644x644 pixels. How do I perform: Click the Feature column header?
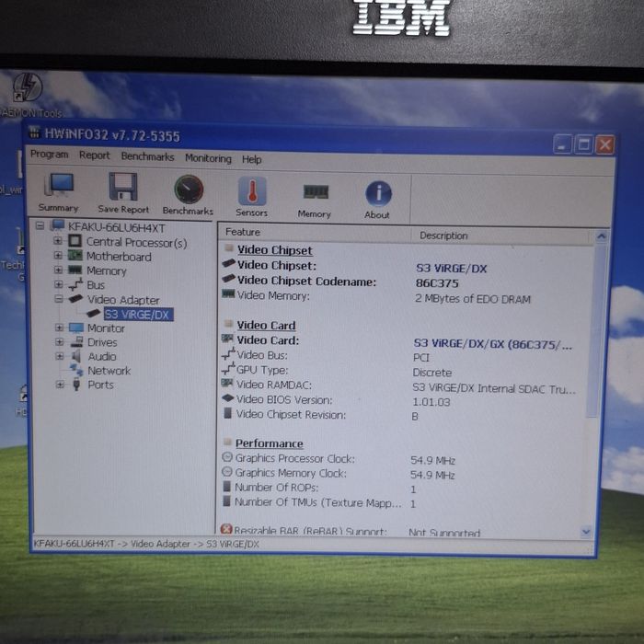[315, 233]
